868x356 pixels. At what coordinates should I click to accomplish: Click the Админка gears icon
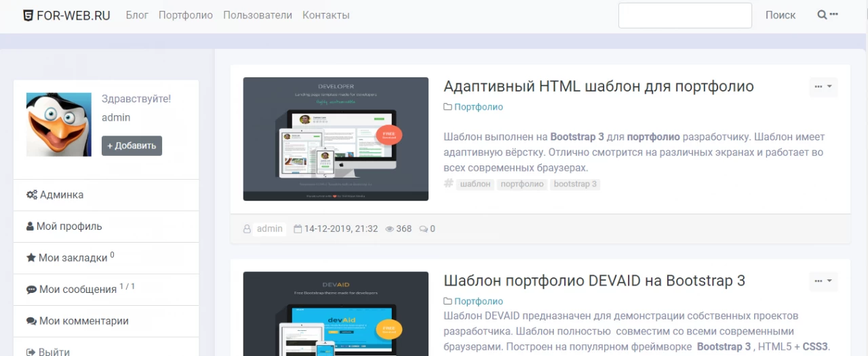tap(31, 195)
